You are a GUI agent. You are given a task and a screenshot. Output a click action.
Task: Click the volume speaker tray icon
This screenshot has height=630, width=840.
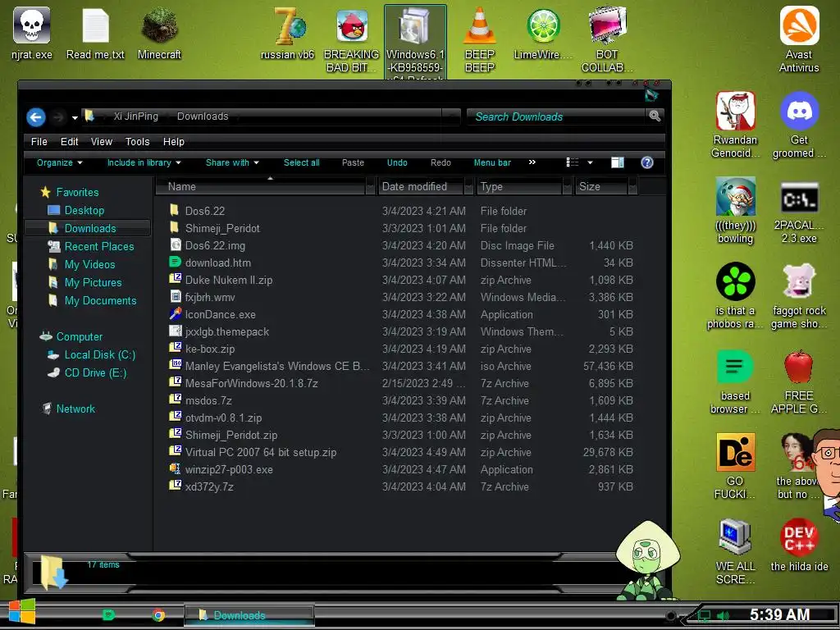click(723, 615)
